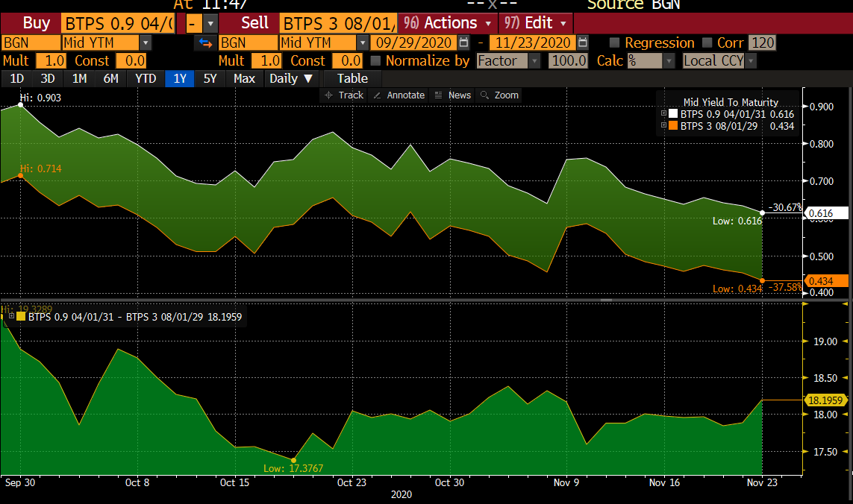Open the News chart tool

click(452, 95)
